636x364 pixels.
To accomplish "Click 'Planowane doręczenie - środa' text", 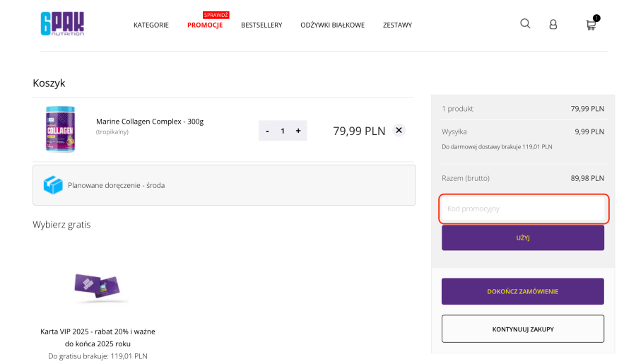I will 116,185.
